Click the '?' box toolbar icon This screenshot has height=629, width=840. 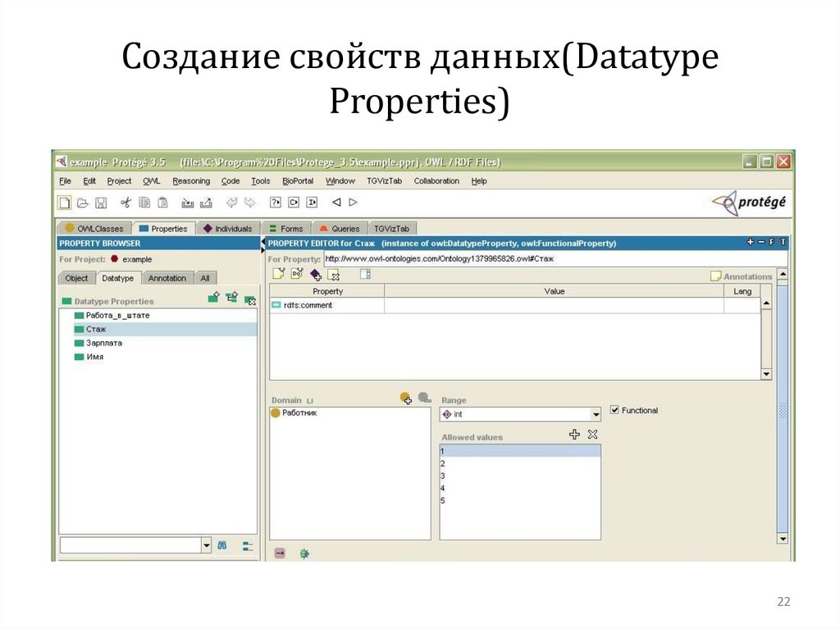click(276, 203)
